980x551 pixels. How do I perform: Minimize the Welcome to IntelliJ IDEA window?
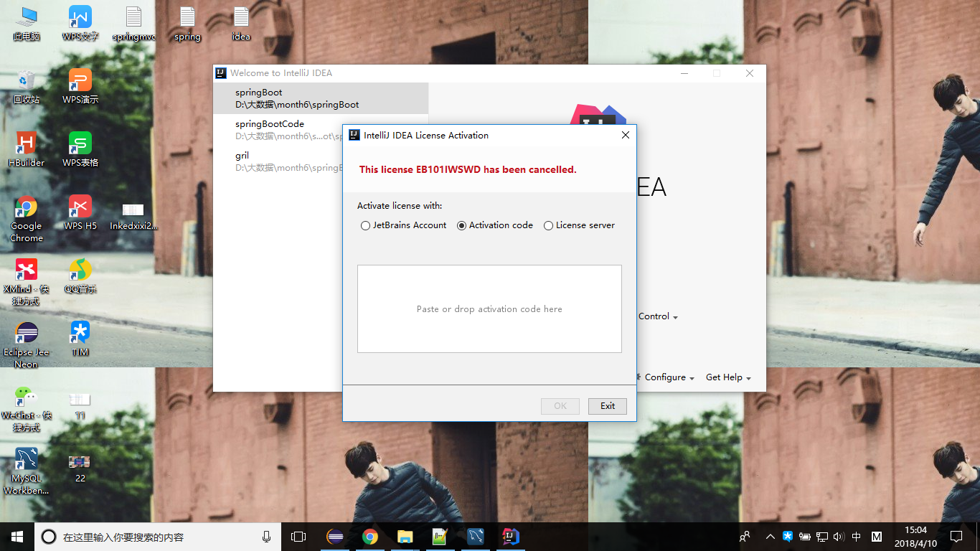(x=684, y=73)
